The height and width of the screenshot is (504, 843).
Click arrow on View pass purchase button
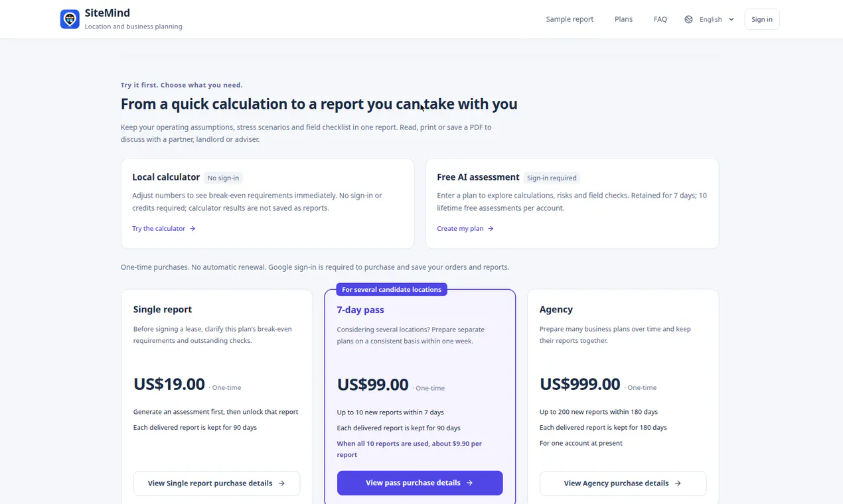coord(470,483)
